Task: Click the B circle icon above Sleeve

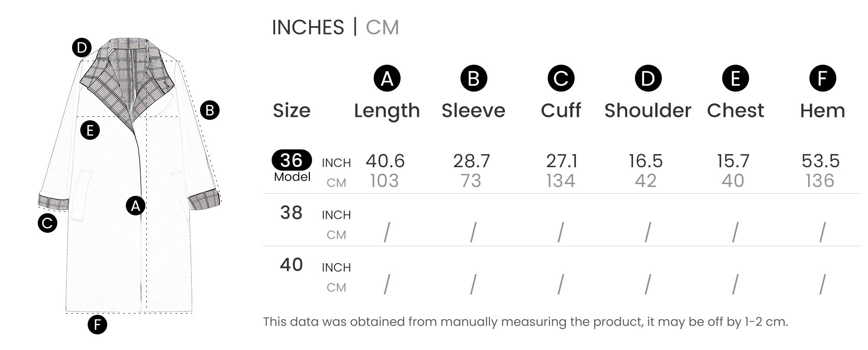Action: pos(473,78)
